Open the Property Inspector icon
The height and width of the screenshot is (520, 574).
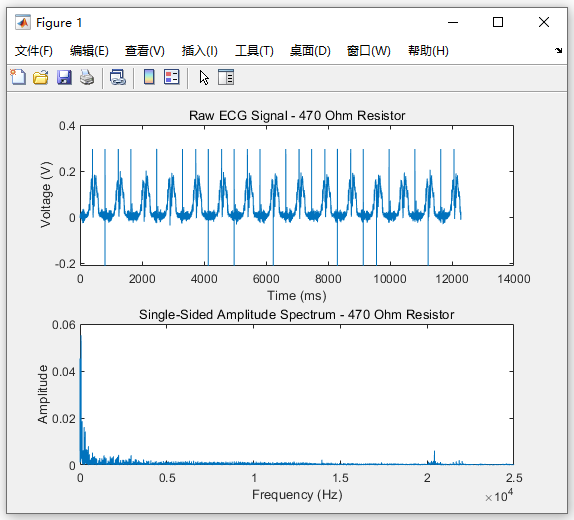tap(226, 77)
